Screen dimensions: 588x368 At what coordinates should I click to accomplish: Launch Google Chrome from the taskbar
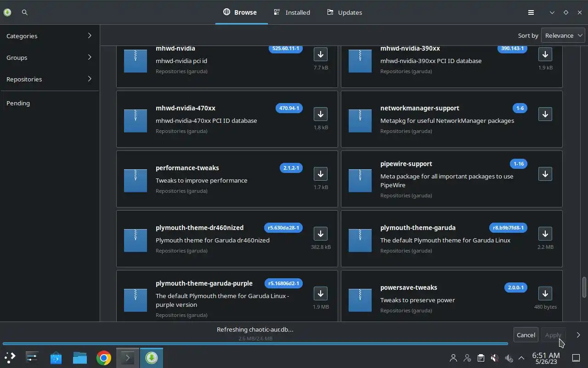coord(104,357)
